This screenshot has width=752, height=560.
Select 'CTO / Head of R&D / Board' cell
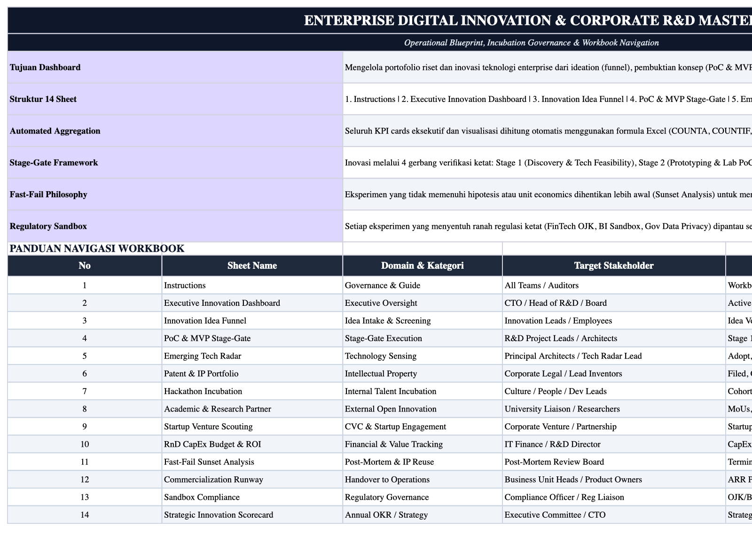[x=614, y=303]
